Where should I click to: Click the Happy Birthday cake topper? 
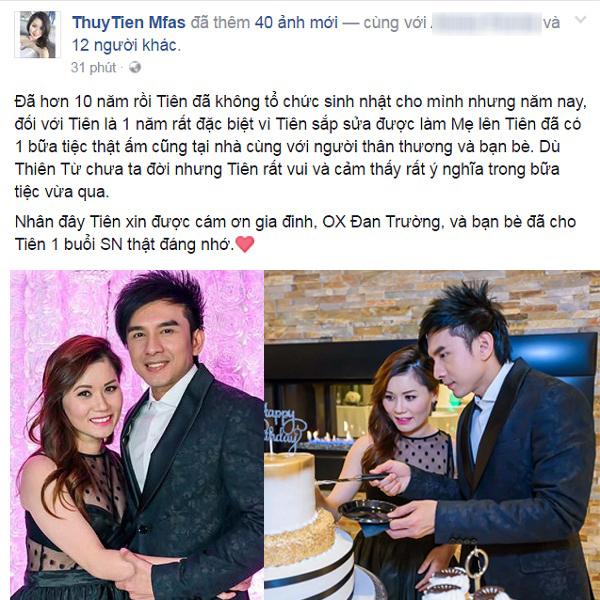[x=284, y=426]
